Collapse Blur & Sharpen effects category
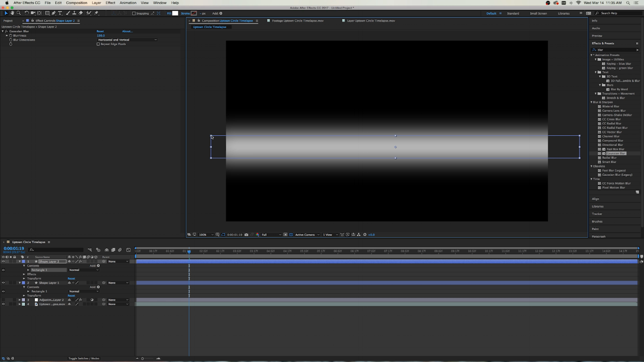This screenshot has height=362, width=644. tap(592, 102)
